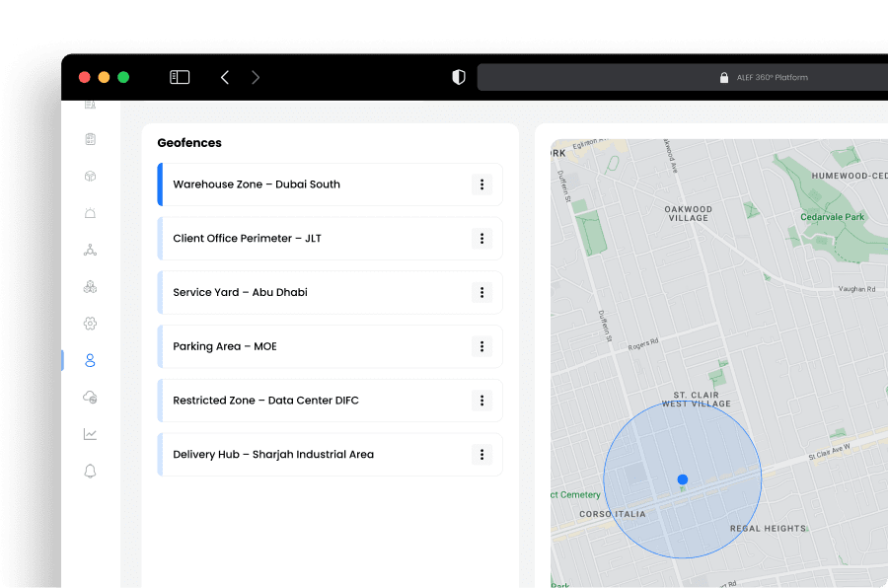Viewport: 888px width, 588px height.
Task: Click the privacy shield icon in toolbar
Action: 459,77
